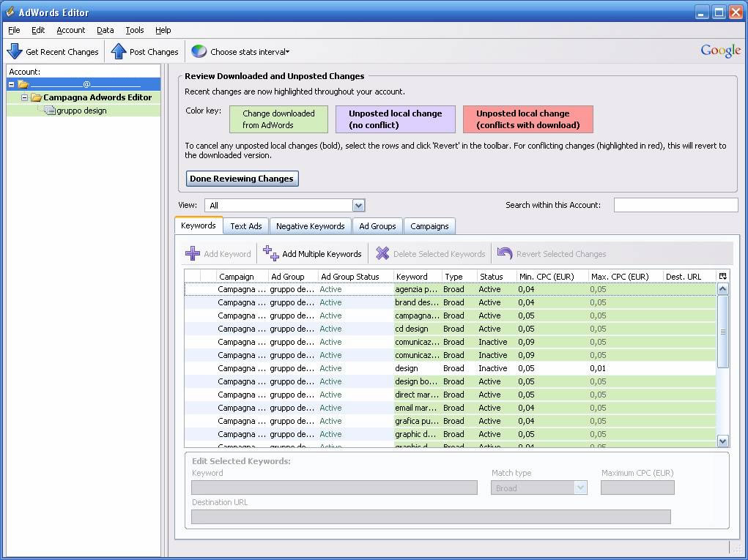Click the Get Recent Changes down-arrow icon
Image resolution: width=748 pixels, height=560 pixels.
pyautogui.click(x=15, y=51)
